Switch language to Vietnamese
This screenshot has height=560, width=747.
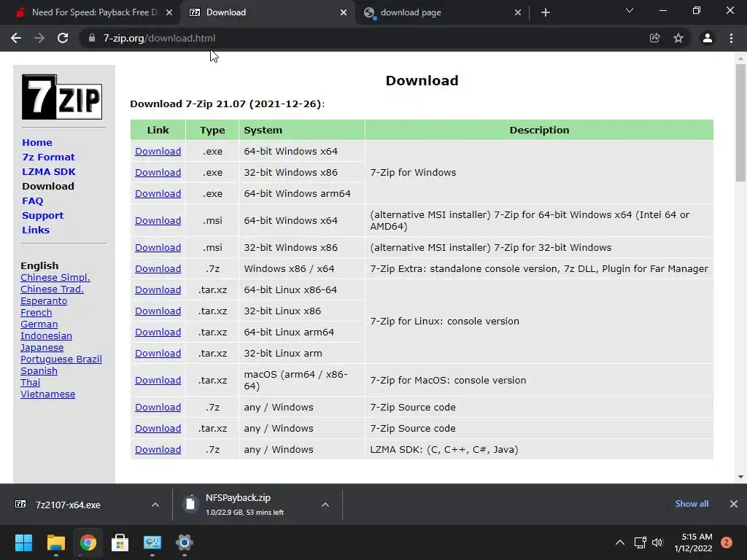[x=47, y=394]
